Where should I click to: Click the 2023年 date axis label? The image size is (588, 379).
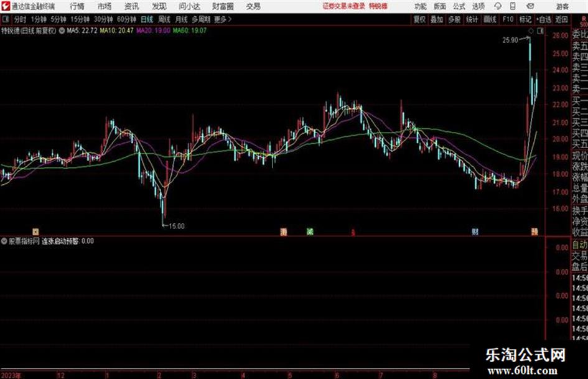(x=11, y=375)
